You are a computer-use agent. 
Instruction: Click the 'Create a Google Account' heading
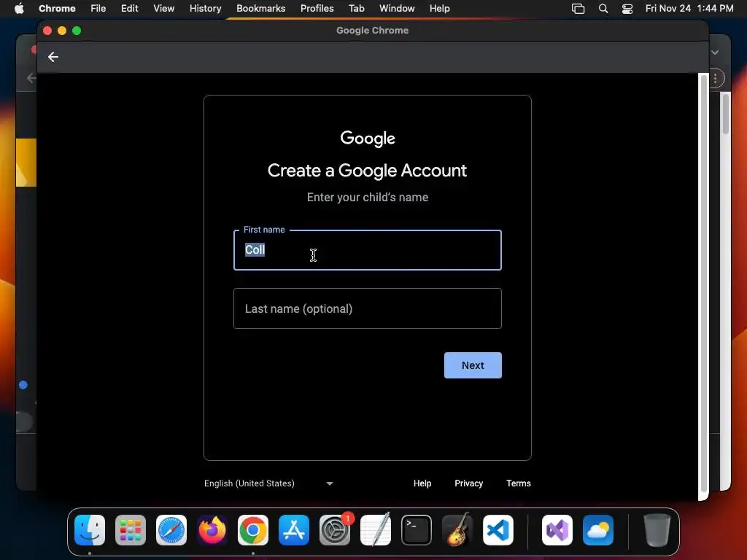pos(368,171)
